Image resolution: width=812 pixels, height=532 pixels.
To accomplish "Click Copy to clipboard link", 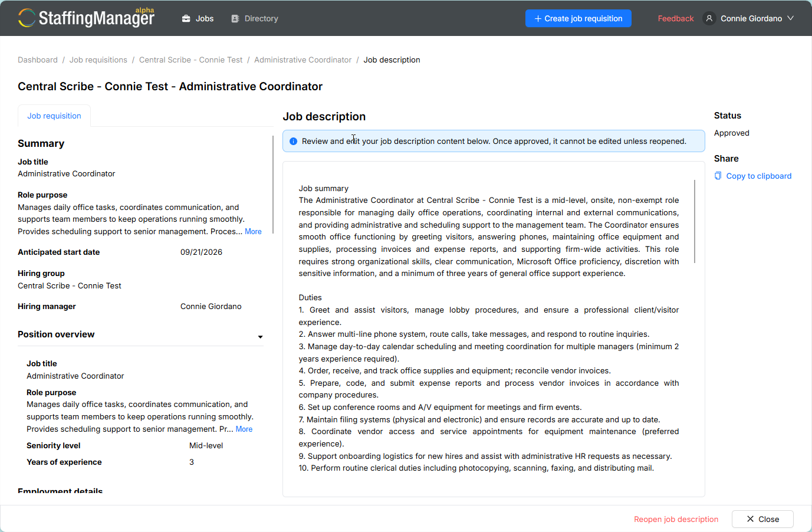I will [759, 176].
